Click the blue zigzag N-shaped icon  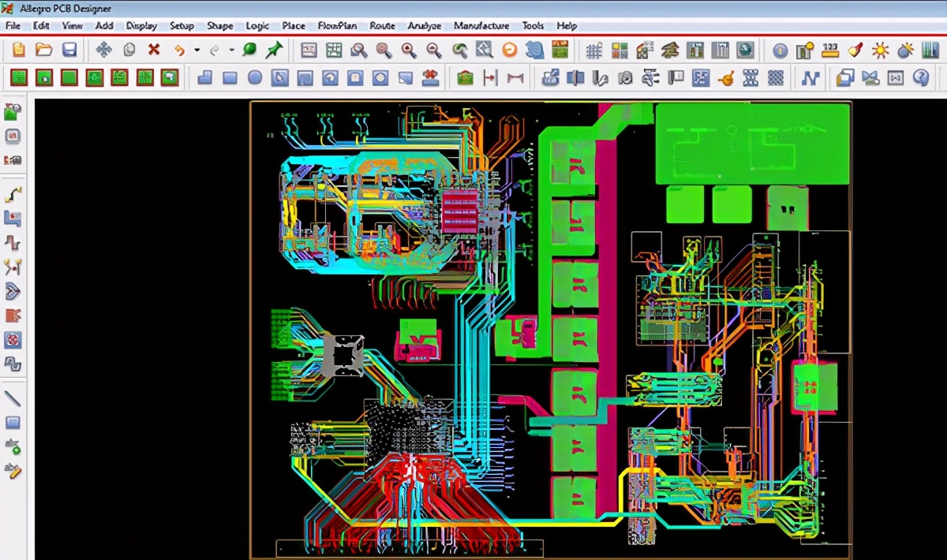click(x=810, y=77)
